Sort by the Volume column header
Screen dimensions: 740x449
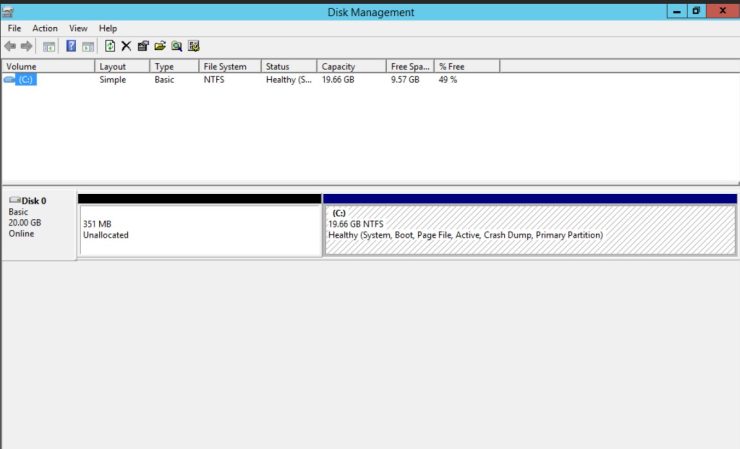coord(48,67)
